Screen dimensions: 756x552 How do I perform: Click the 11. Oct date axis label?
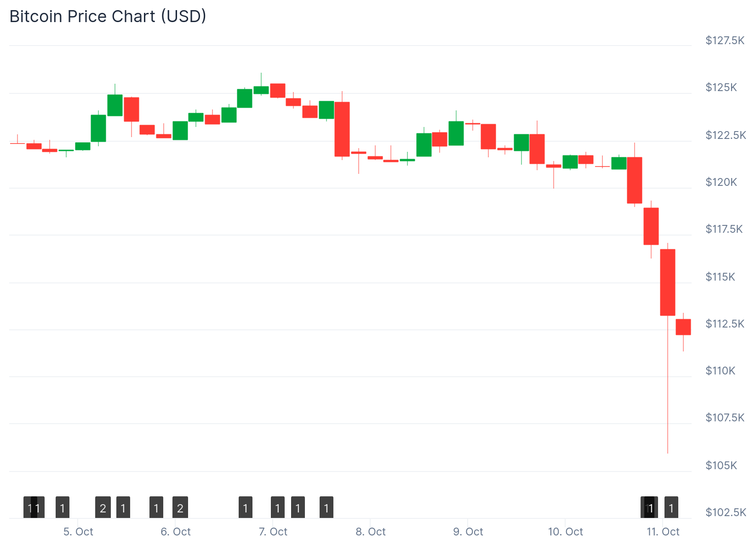point(663,532)
